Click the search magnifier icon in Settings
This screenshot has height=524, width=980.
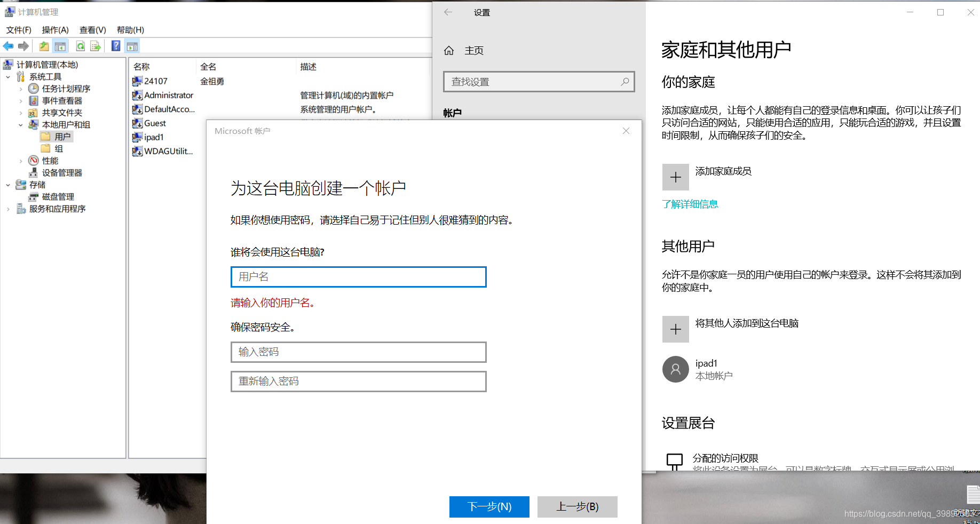tap(625, 82)
